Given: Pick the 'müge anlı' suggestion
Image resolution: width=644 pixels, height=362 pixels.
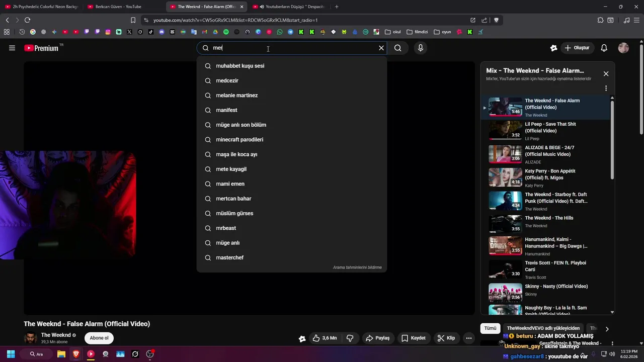Looking at the screenshot, I should [x=292, y=243].
